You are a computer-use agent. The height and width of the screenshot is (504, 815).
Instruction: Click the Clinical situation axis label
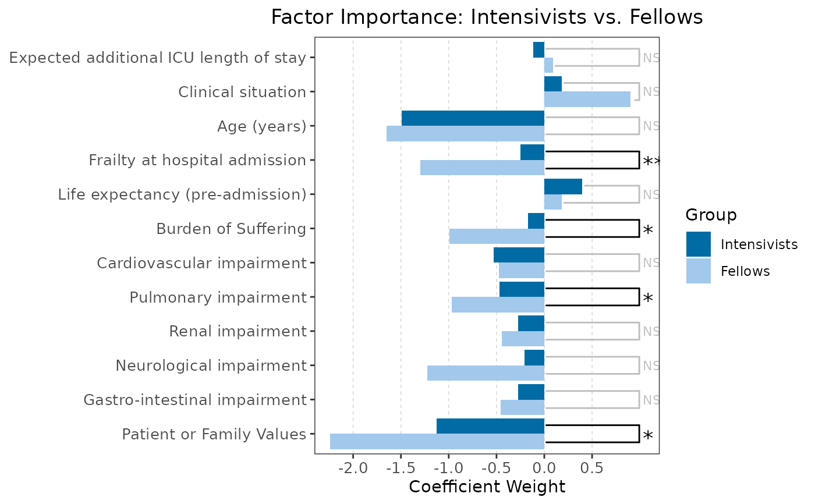point(242,92)
